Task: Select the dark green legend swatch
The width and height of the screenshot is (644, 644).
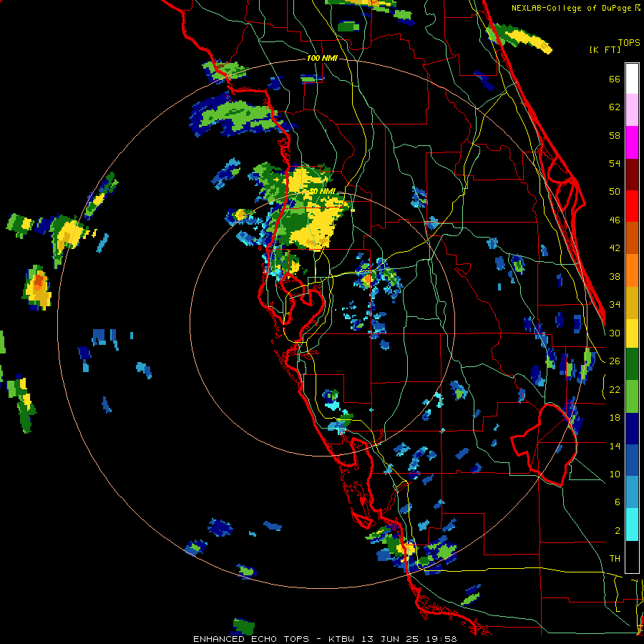Action: coord(632,364)
